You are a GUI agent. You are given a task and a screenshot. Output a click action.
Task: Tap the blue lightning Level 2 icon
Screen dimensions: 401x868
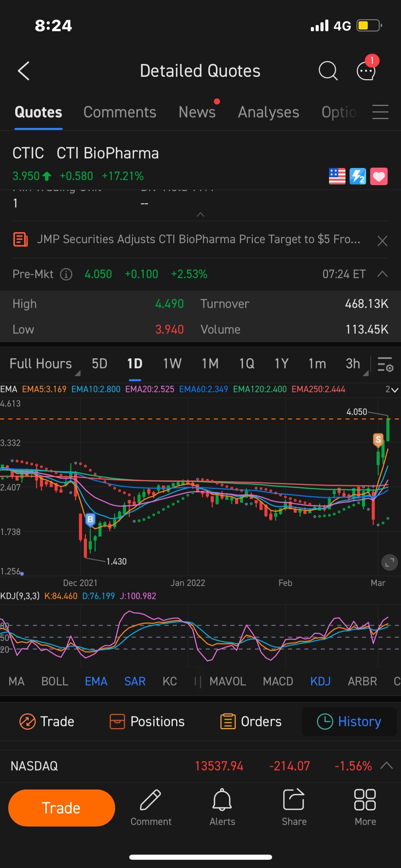click(358, 176)
